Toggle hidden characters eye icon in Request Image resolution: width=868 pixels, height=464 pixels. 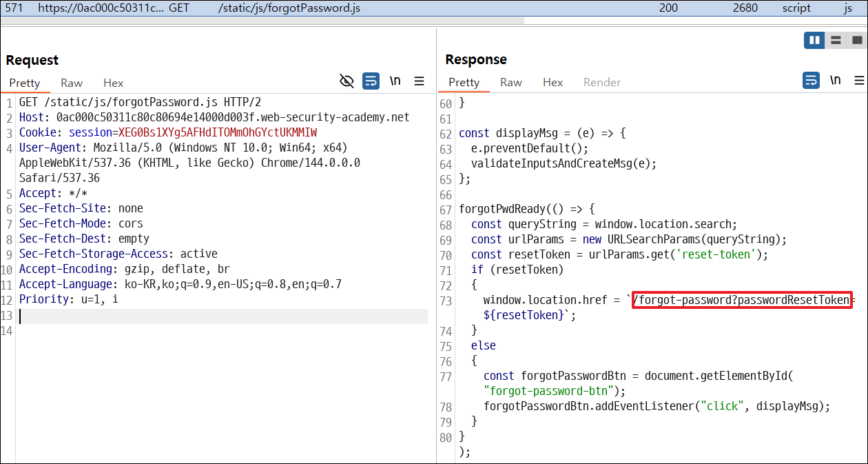pyautogui.click(x=347, y=81)
